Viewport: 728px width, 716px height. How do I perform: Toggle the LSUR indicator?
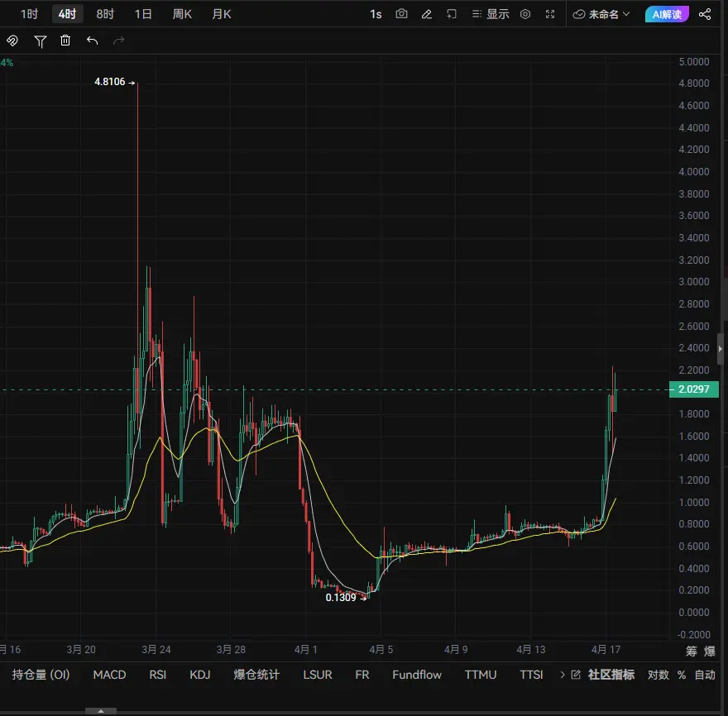(318, 674)
